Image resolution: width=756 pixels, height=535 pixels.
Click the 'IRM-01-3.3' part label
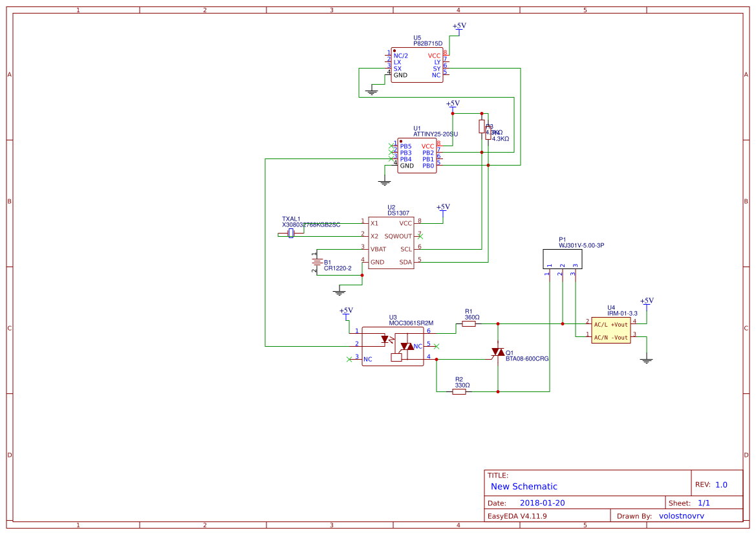click(x=622, y=314)
